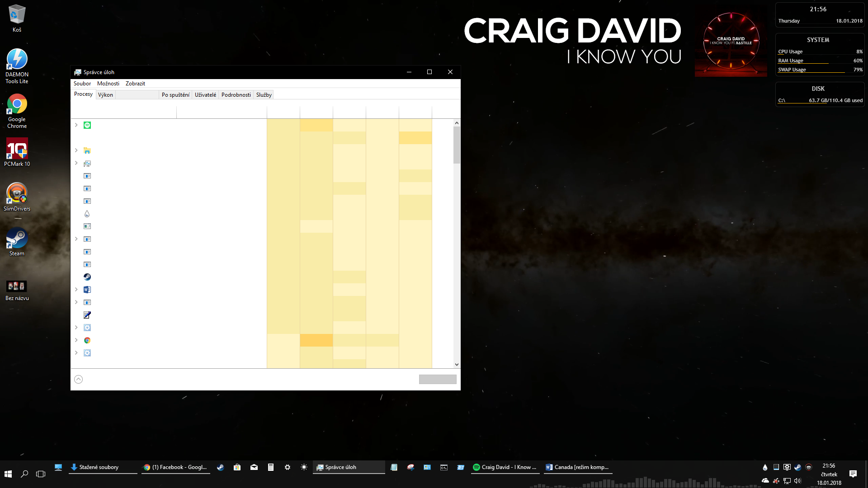Viewport: 868px width, 488px height.
Task: Click the network tray icon
Action: point(787,481)
